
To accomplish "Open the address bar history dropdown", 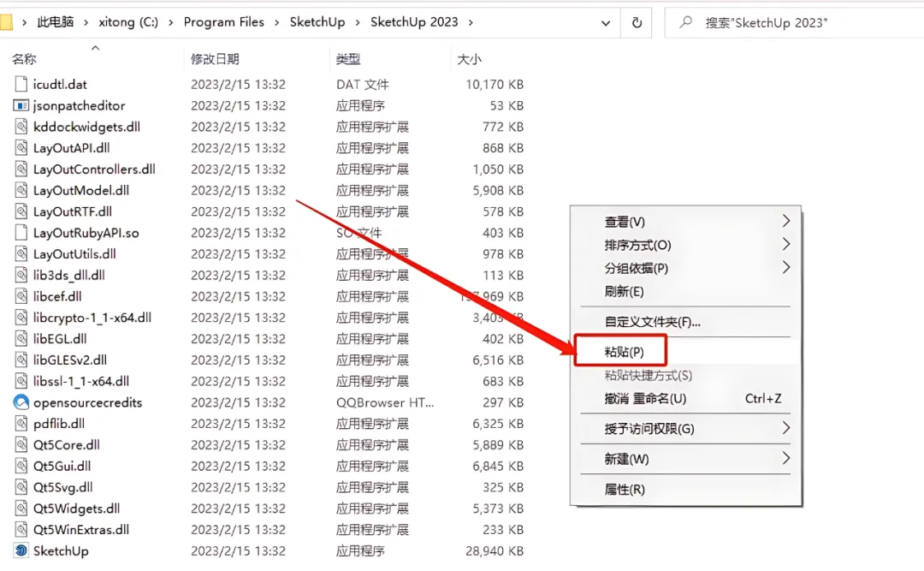I will tap(605, 23).
